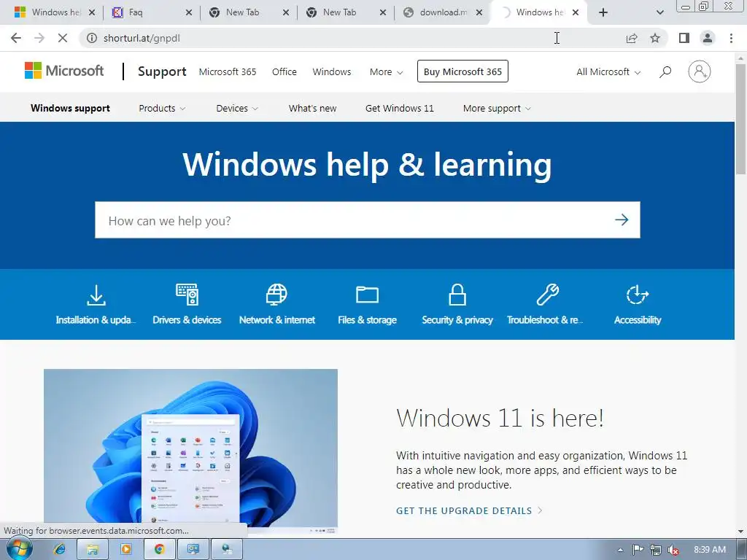Image resolution: width=747 pixels, height=560 pixels.
Task: Open Drivers & devices category
Action: 187,305
